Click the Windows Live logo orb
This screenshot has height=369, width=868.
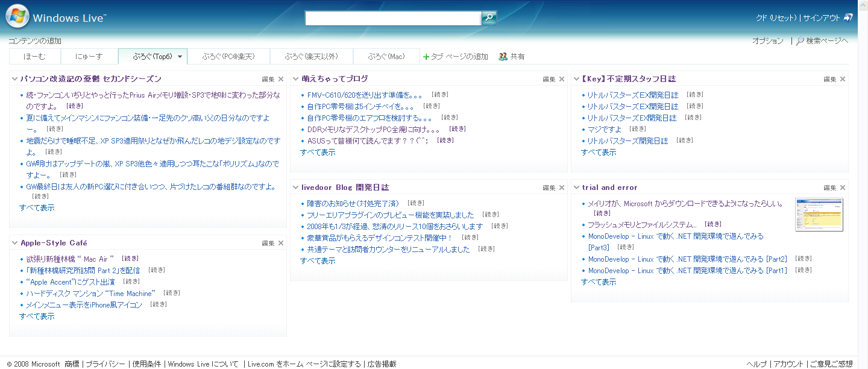click(x=17, y=16)
